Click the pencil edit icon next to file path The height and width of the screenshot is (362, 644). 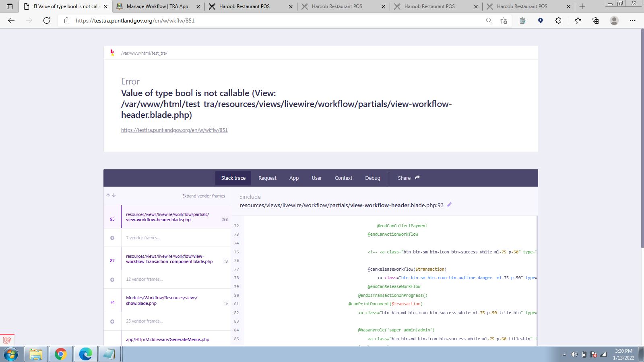click(449, 205)
